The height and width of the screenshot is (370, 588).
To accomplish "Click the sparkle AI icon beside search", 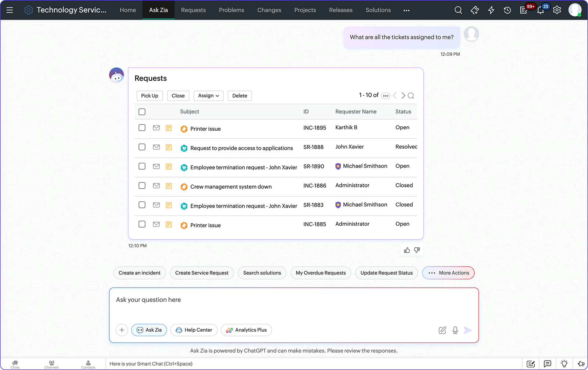I will tap(475, 10).
